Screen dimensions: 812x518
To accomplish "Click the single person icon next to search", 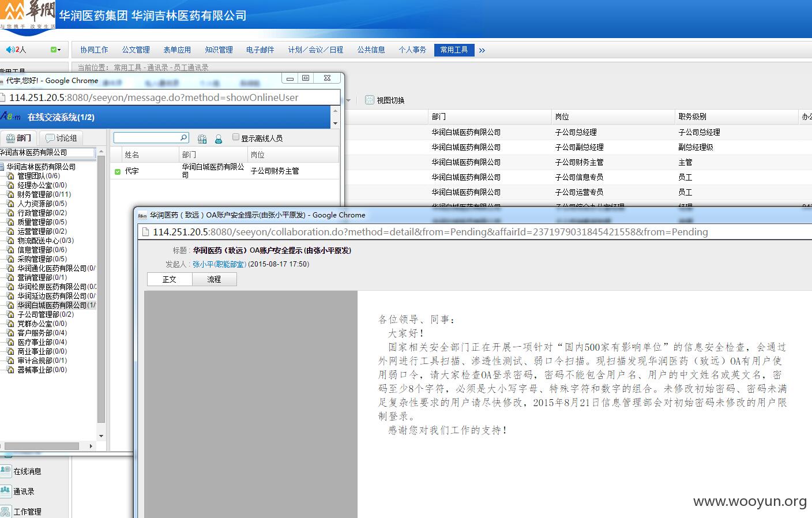I will [x=219, y=138].
